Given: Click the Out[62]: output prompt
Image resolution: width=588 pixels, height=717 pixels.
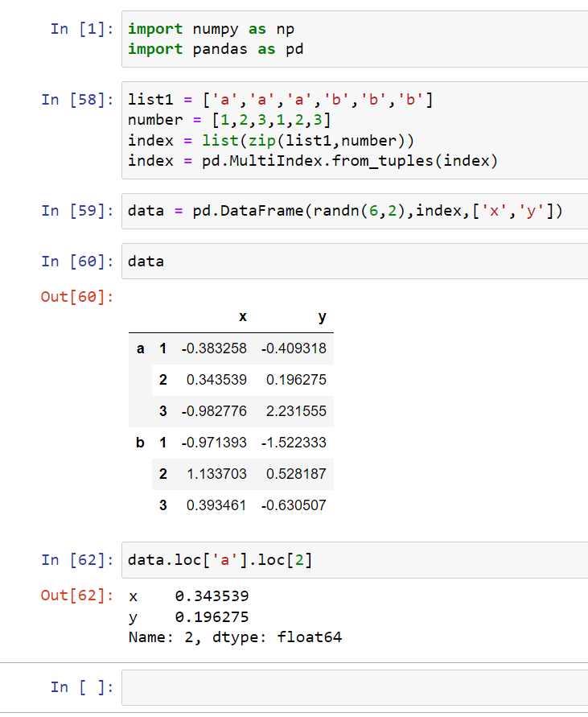Looking at the screenshot, I should pos(77,595).
